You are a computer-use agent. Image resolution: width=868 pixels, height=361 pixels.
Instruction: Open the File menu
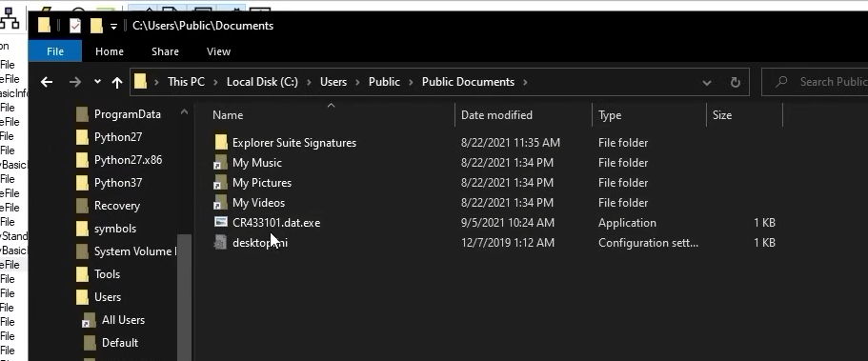(x=55, y=51)
